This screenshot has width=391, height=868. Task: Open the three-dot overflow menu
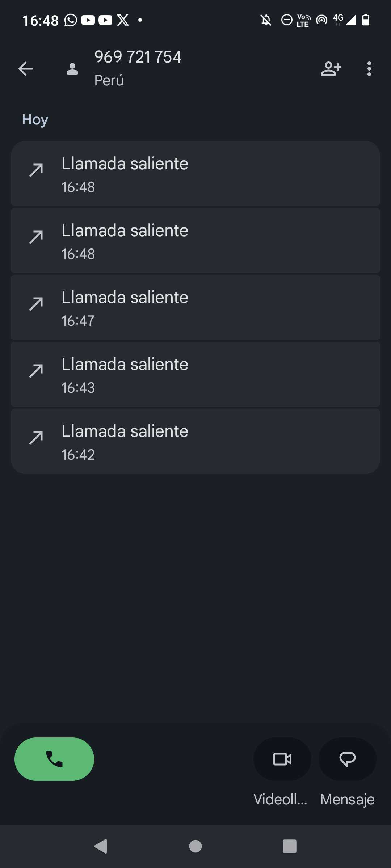point(369,69)
